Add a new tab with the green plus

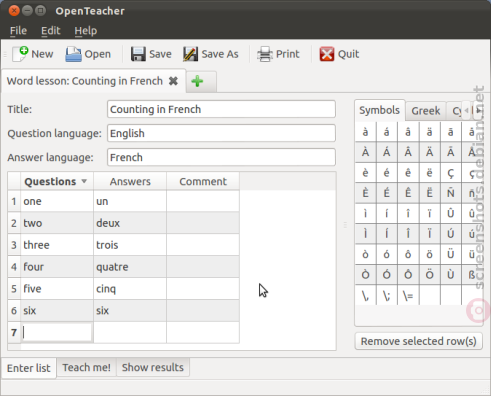point(197,81)
